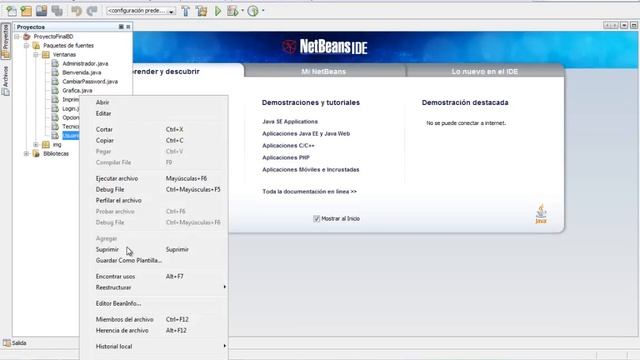
Task: Select the Proyectos vertical side tab
Action: click(x=5, y=41)
